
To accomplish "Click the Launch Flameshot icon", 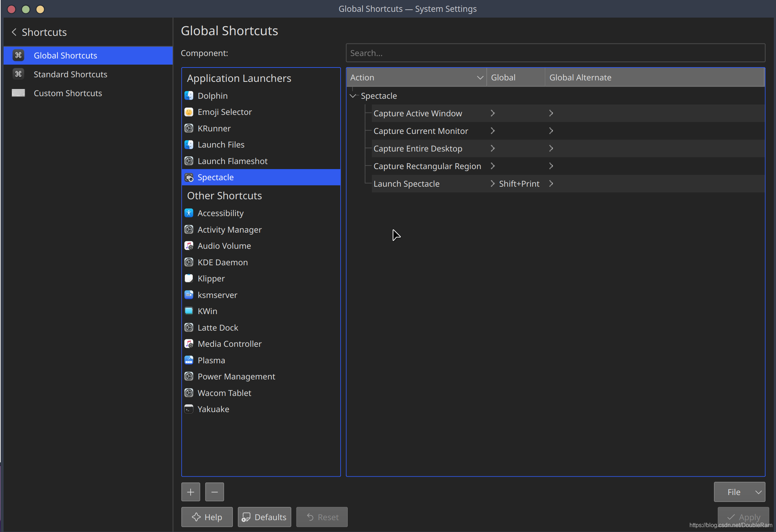I will (189, 161).
